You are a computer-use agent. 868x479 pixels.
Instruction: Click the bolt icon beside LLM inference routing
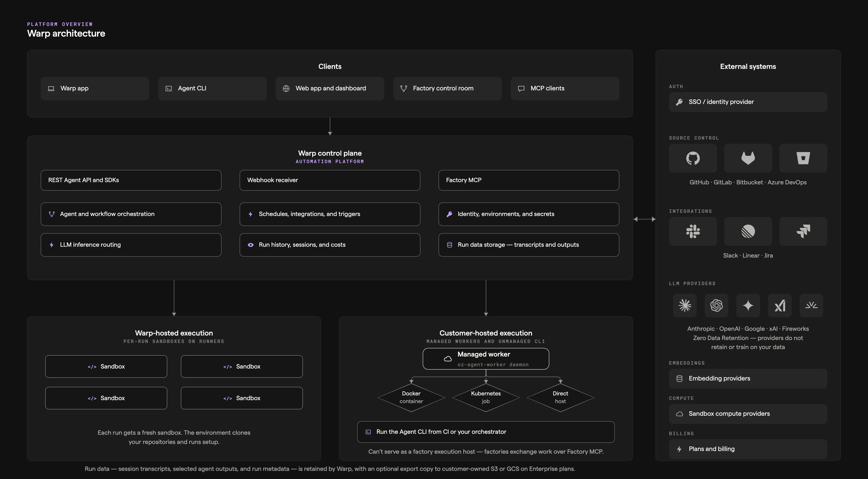[x=52, y=245]
